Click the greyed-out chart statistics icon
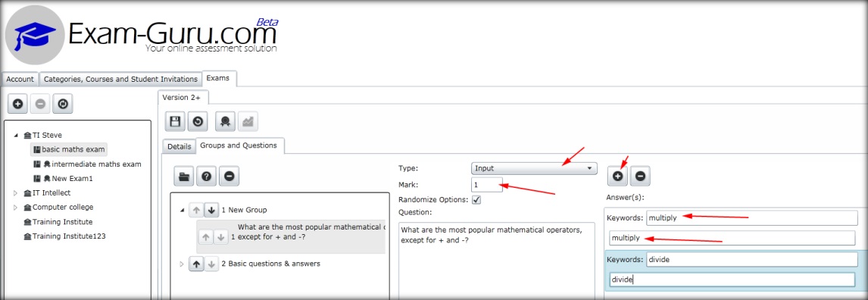868x300 pixels. [x=248, y=121]
